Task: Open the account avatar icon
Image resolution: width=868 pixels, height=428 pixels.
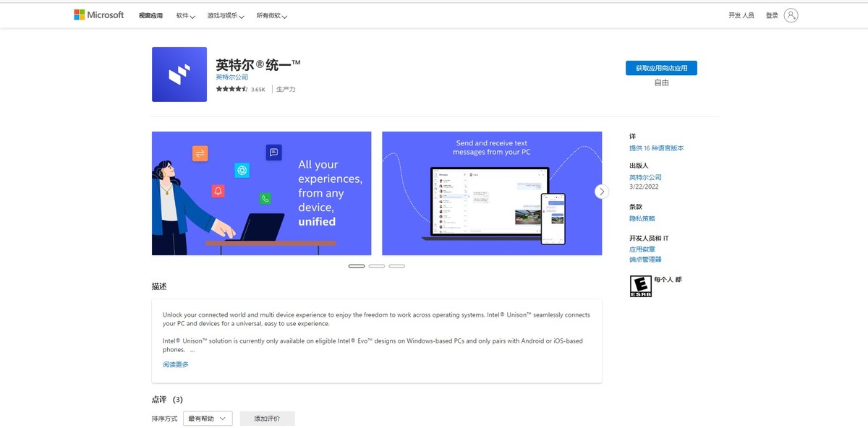Action: tap(790, 14)
